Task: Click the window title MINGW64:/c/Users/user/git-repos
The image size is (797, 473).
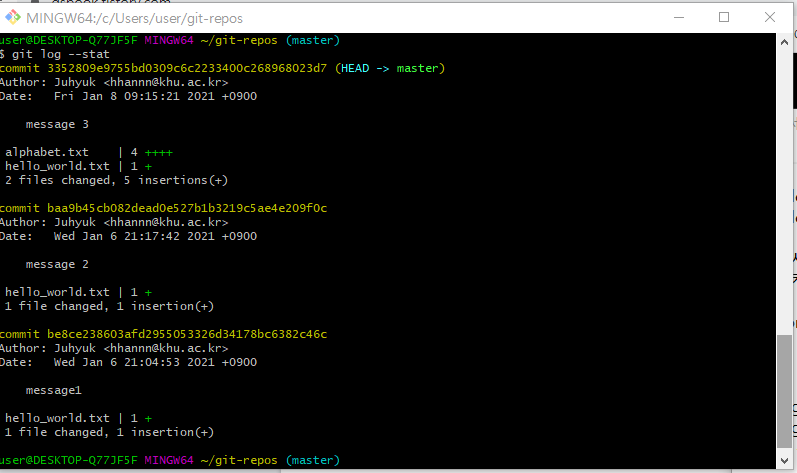Action: click(x=134, y=18)
